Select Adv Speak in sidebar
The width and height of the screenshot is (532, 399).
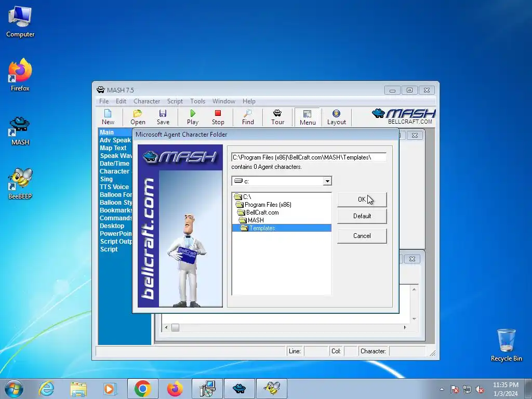[115, 140]
